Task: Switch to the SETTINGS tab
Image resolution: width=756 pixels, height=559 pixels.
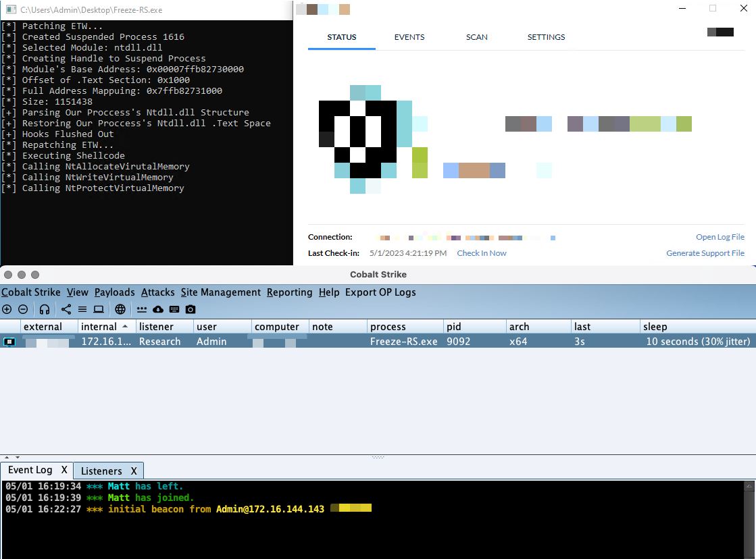Action: (x=546, y=37)
